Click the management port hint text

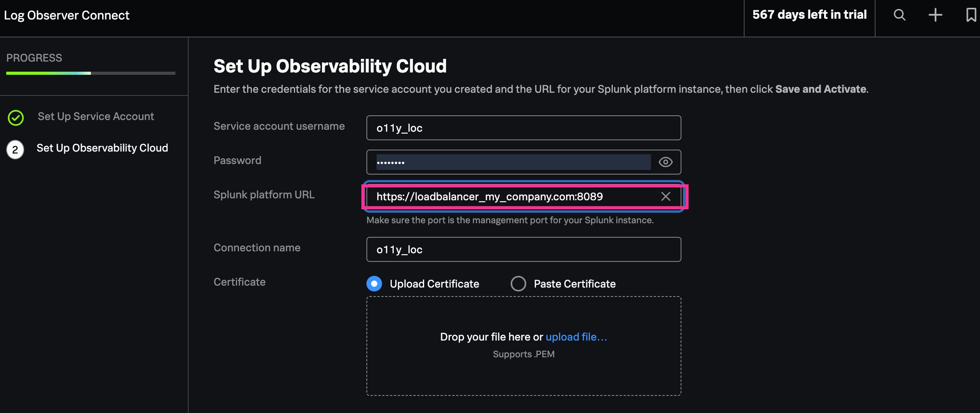pos(510,220)
